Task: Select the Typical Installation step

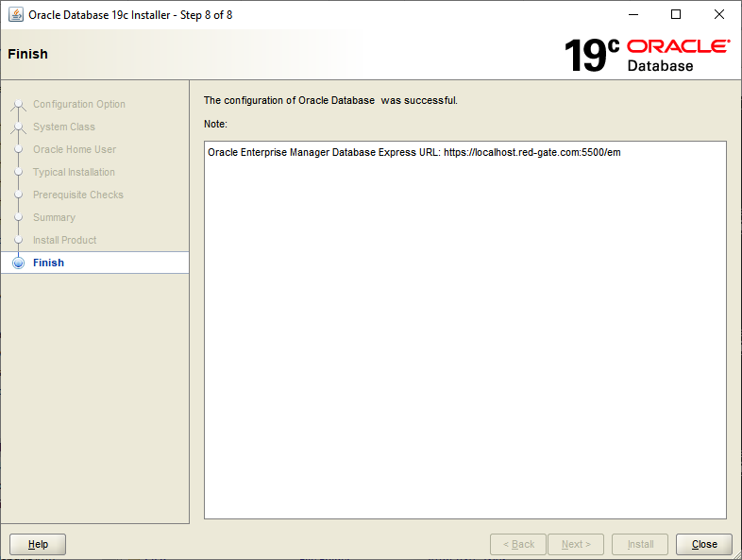Action: [74, 172]
